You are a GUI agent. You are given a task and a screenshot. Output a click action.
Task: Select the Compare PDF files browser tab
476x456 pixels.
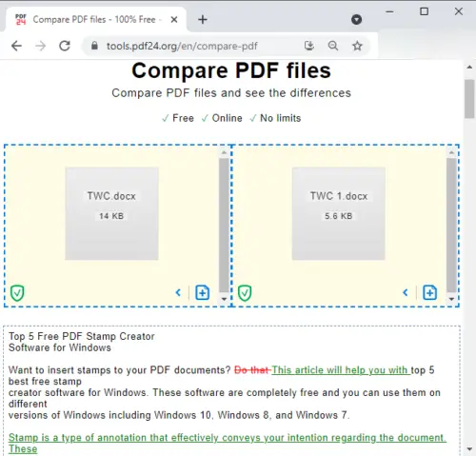pos(95,20)
